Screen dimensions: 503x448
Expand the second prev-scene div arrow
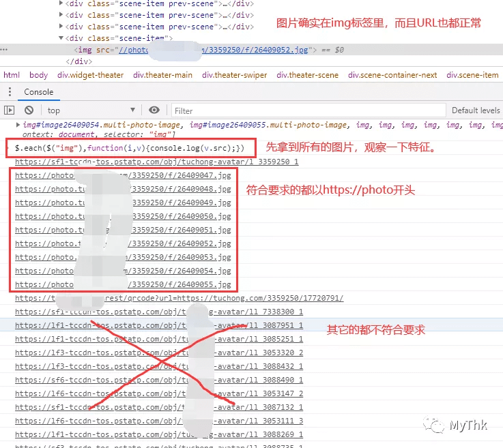(x=61, y=15)
